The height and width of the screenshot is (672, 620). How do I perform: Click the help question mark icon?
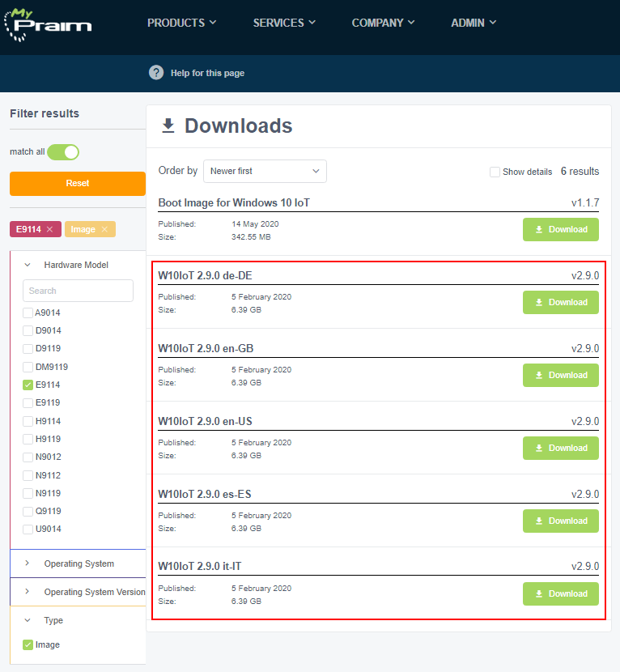click(x=156, y=73)
